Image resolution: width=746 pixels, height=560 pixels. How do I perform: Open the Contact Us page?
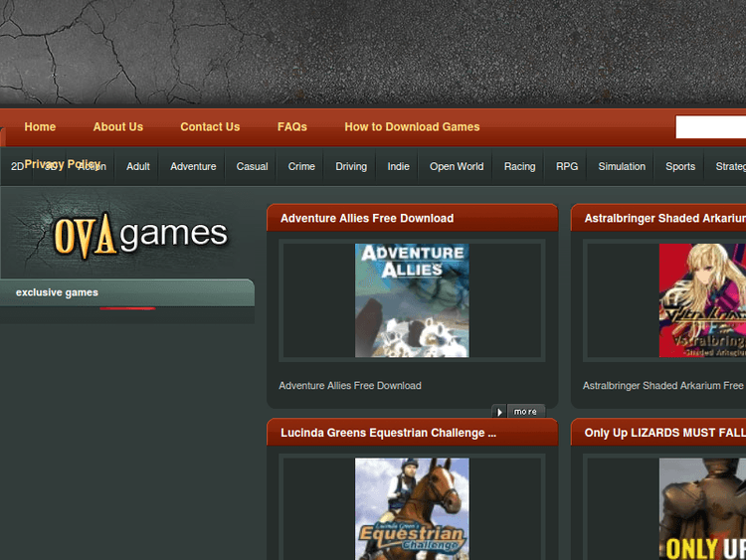(x=210, y=127)
